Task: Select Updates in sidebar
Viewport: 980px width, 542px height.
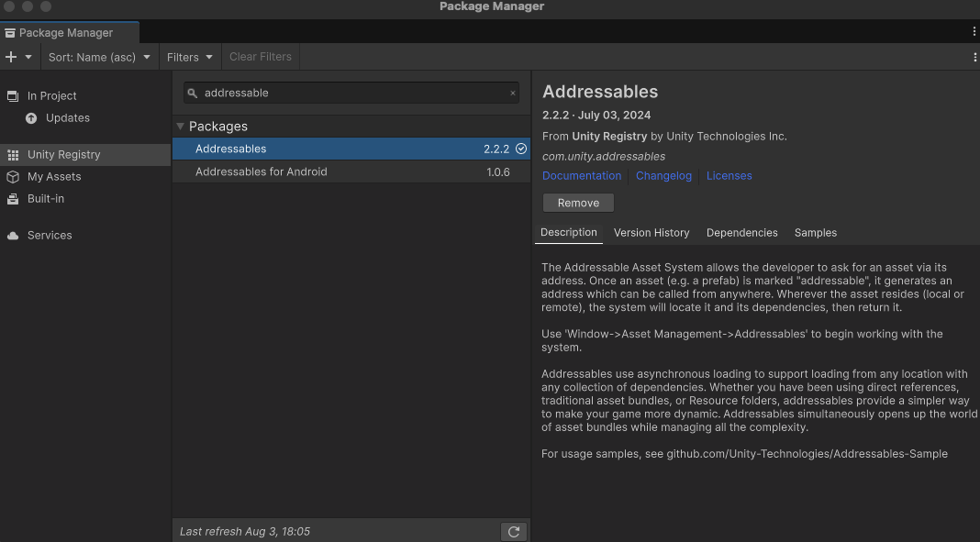Action: pos(68,118)
